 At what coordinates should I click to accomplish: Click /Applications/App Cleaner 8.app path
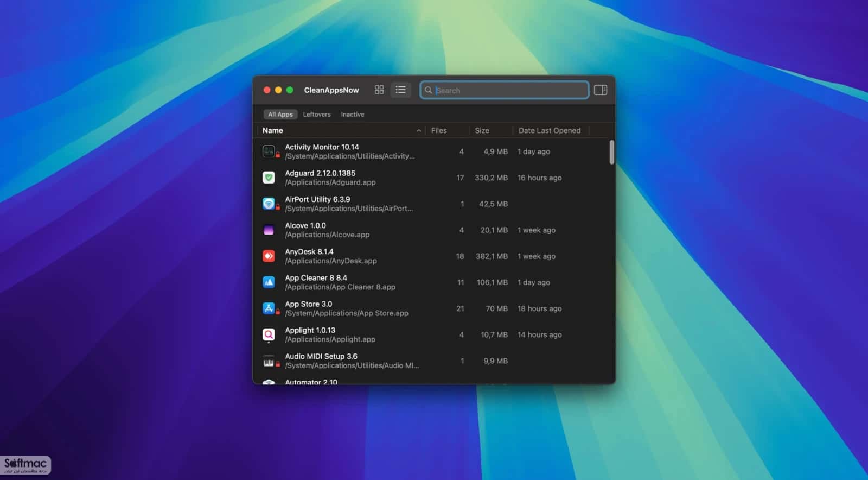coord(340,287)
